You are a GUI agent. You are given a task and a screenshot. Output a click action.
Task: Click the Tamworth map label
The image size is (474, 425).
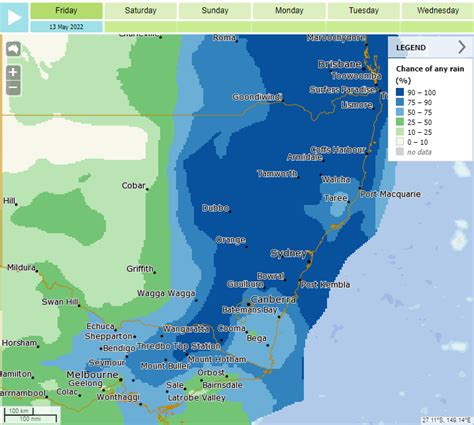[x=277, y=174]
